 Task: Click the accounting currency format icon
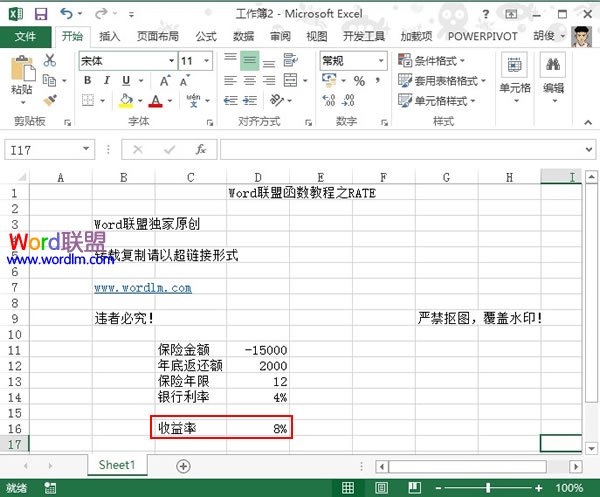point(329,80)
